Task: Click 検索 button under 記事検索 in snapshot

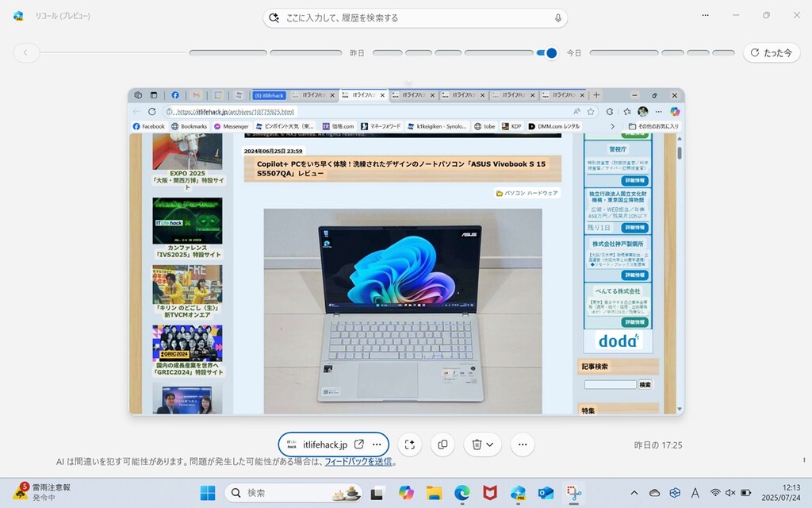Action: pos(645,385)
